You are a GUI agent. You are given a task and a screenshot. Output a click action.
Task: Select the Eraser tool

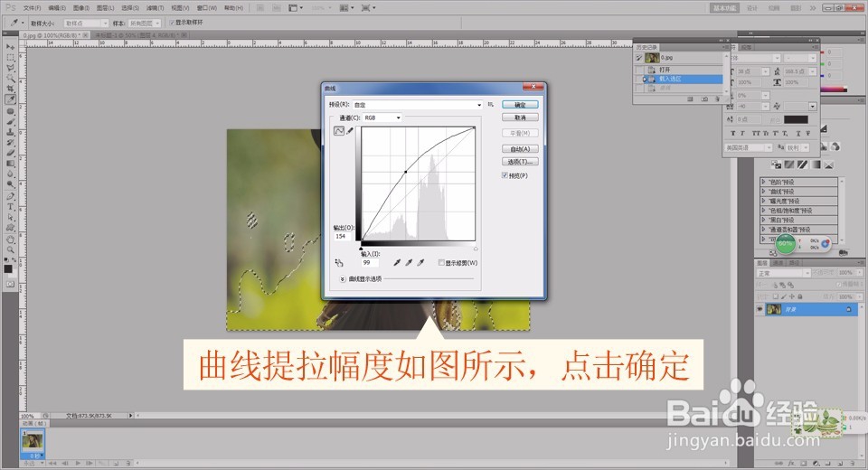(x=10, y=153)
